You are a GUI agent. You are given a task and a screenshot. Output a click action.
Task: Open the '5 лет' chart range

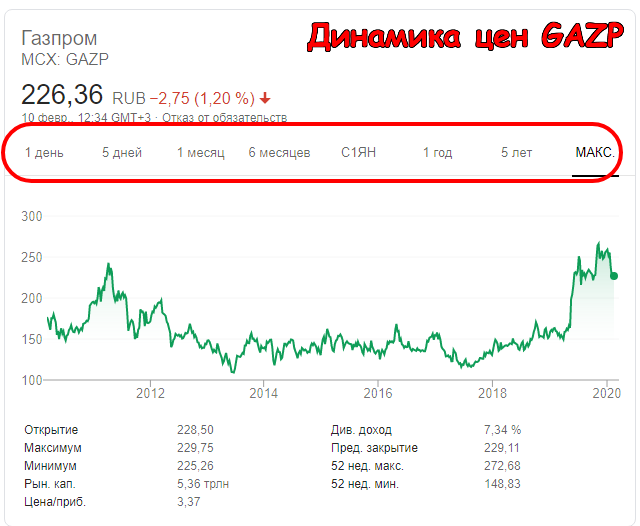click(516, 153)
